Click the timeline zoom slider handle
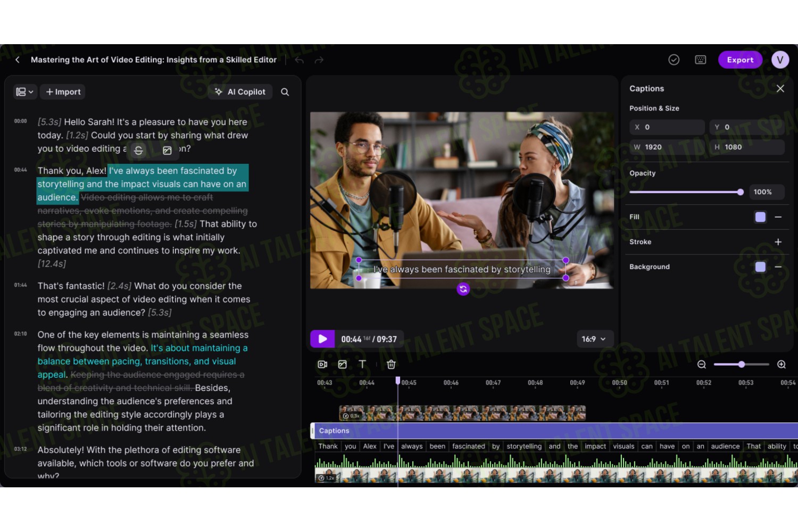Image resolution: width=798 pixels, height=532 pixels. [742, 364]
